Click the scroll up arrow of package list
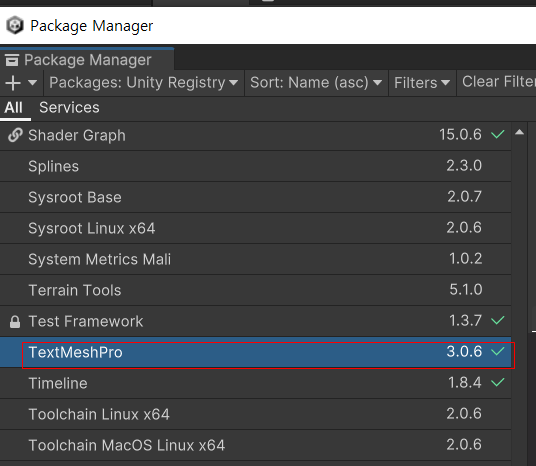The height and width of the screenshot is (466, 536). pyautogui.click(x=520, y=132)
